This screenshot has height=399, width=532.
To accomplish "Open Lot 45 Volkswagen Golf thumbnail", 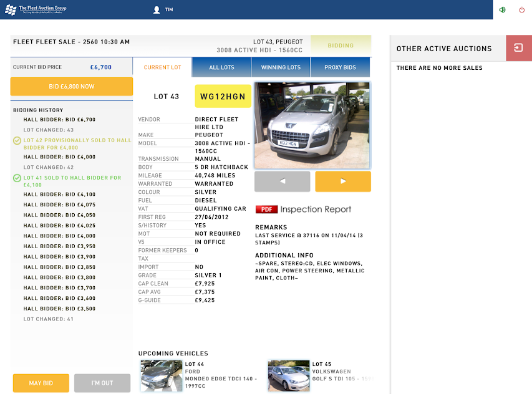I will pyautogui.click(x=289, y=376).
